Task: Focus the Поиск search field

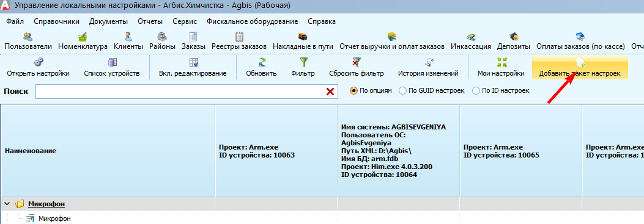Action: pyautogui.click(x=187, y=92)
